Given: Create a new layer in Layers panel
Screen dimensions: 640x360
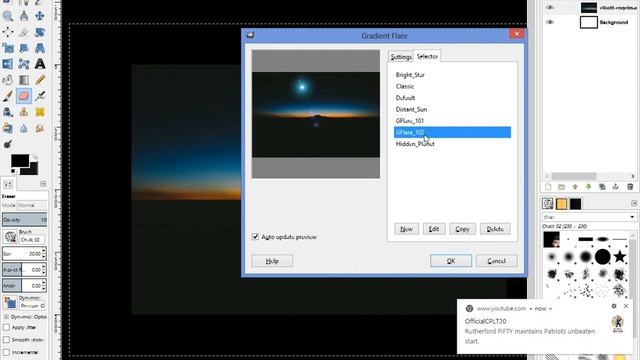Looking at the screenshot, I should (548, 187).
